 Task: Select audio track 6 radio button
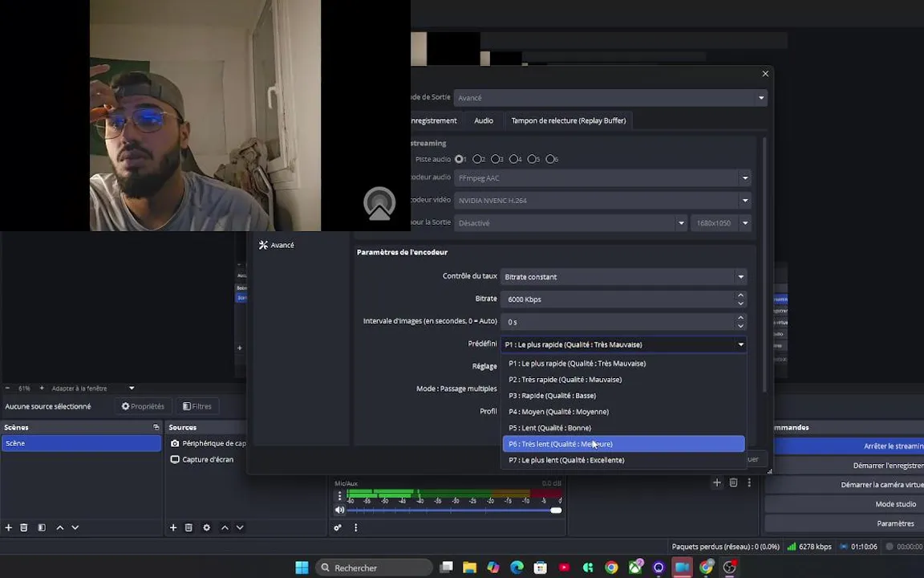(x=549, y=159)
